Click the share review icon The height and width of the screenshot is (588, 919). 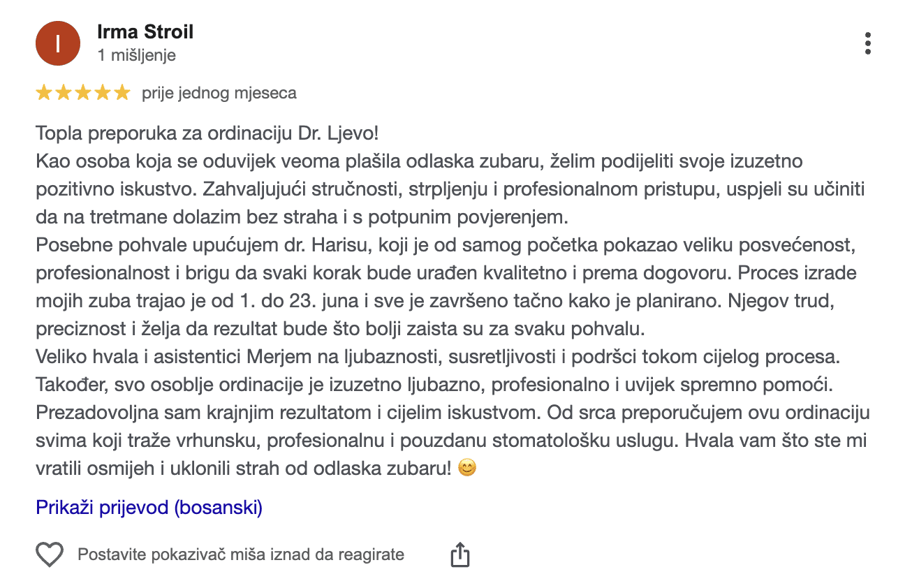459,555
